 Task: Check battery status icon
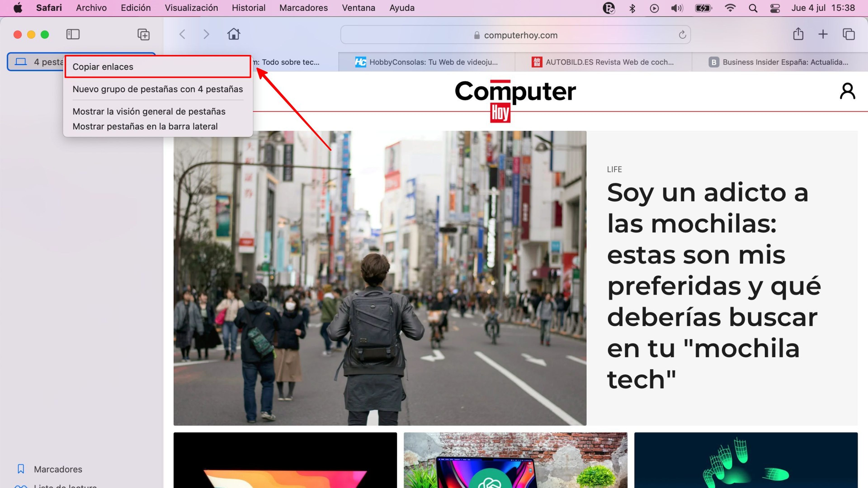coord(704,8)
